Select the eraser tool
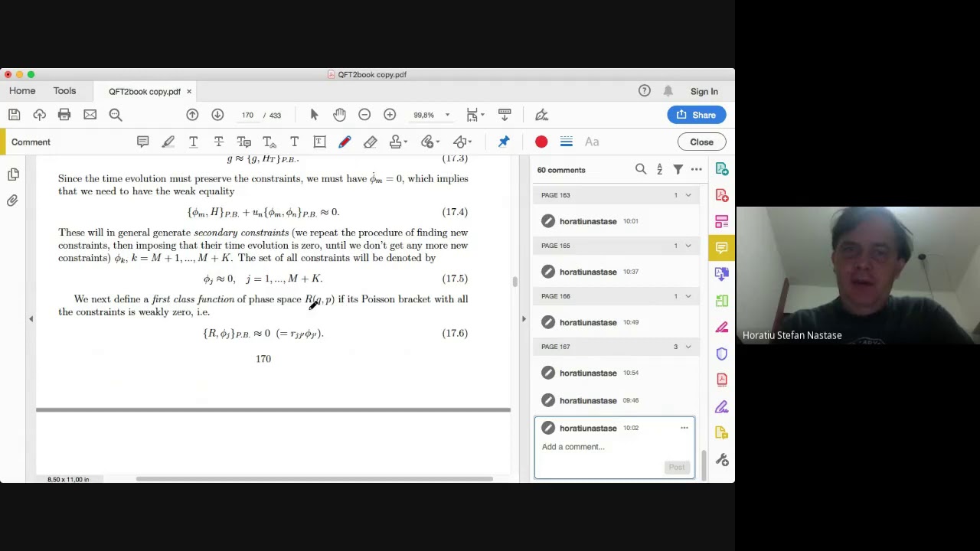The image size is (980, 551). (370, 142)
